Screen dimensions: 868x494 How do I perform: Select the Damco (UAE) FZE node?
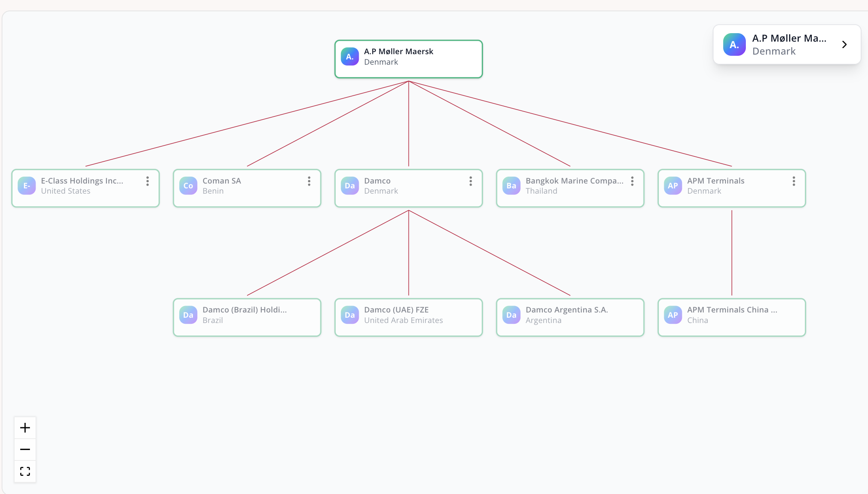(409, 317)
